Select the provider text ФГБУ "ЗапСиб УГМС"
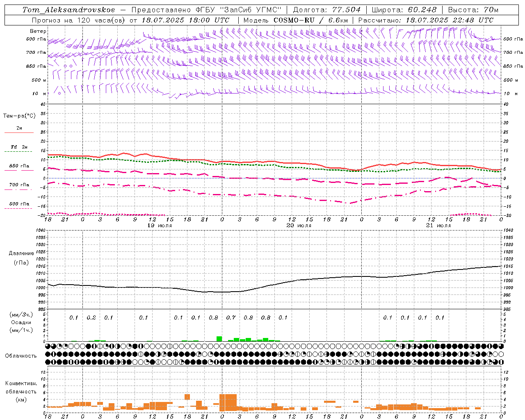Image resolution: width=525 pixels, height=420 pixels. [x=238, y=10]
